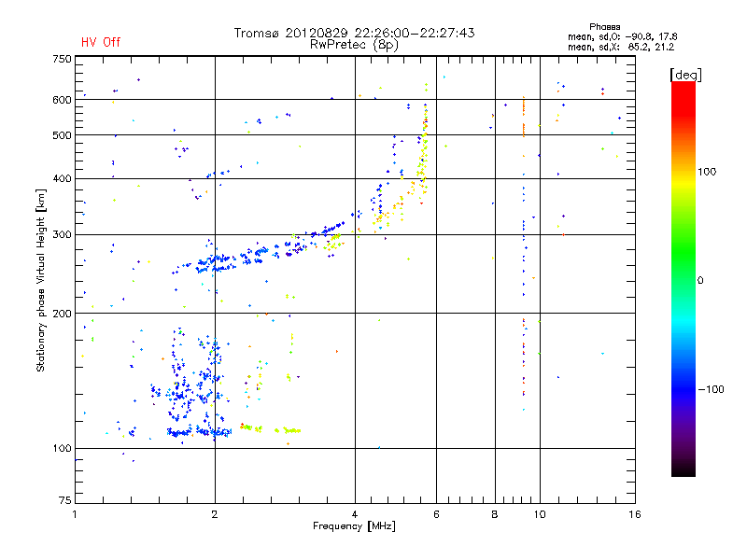Click the 'RwPretec (8p)' subtitle
This screenshot has height=560, width=747.
coord(354,45)
